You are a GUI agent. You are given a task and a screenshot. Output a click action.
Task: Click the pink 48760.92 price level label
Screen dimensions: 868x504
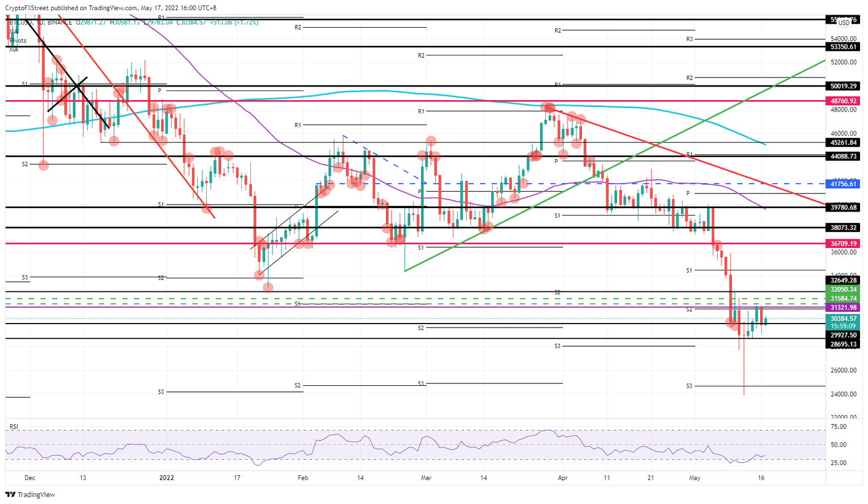844,100
